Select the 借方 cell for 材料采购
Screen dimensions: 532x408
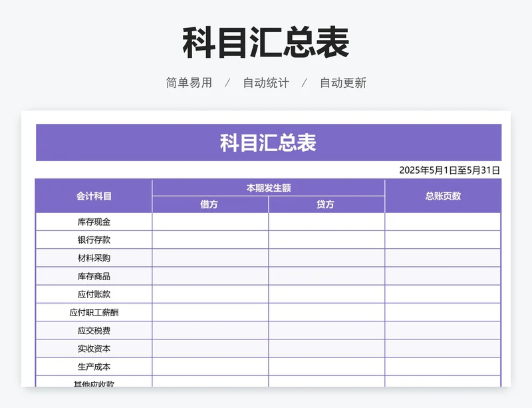tap(210, 258)
